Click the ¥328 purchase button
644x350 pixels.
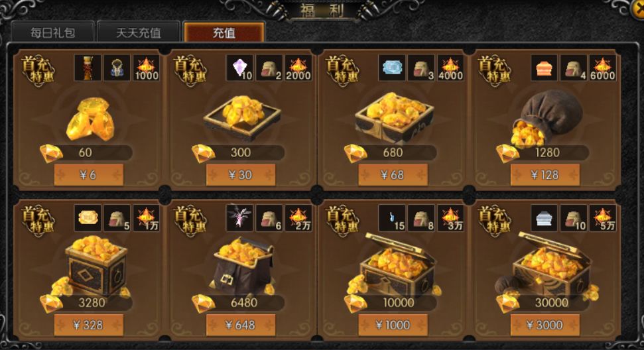click(88, 325)
